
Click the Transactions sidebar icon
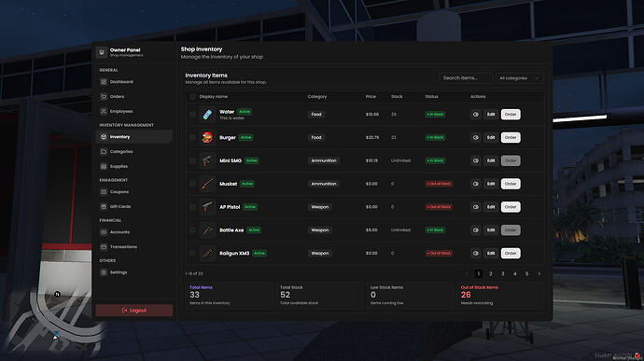tap(104, 247)
